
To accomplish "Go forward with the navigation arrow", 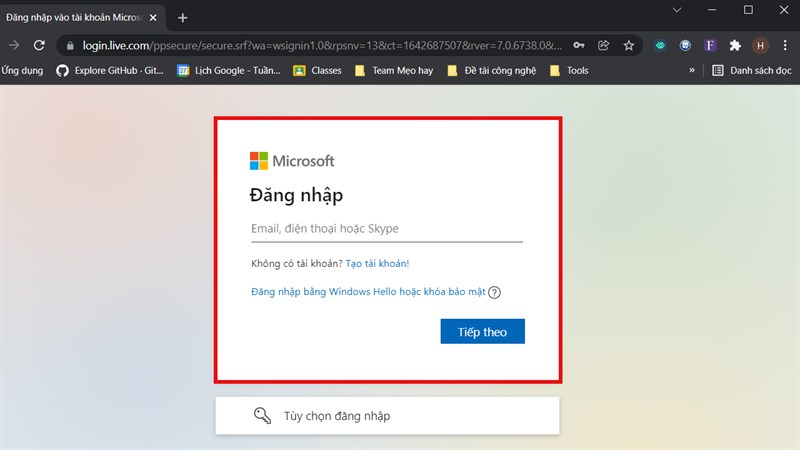I will [x=14, y=45].
